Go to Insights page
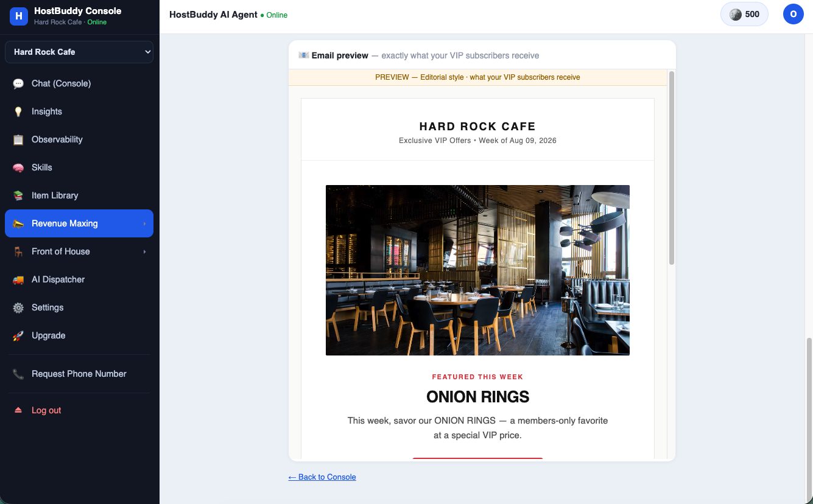Screen dimensions: 813x504 pyautogui.click(x=79, y=111)
